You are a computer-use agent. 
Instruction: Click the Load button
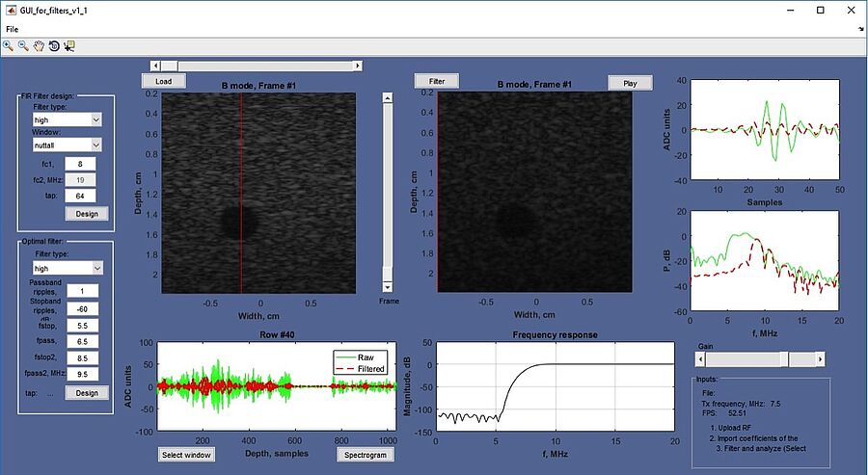(163, 82)
